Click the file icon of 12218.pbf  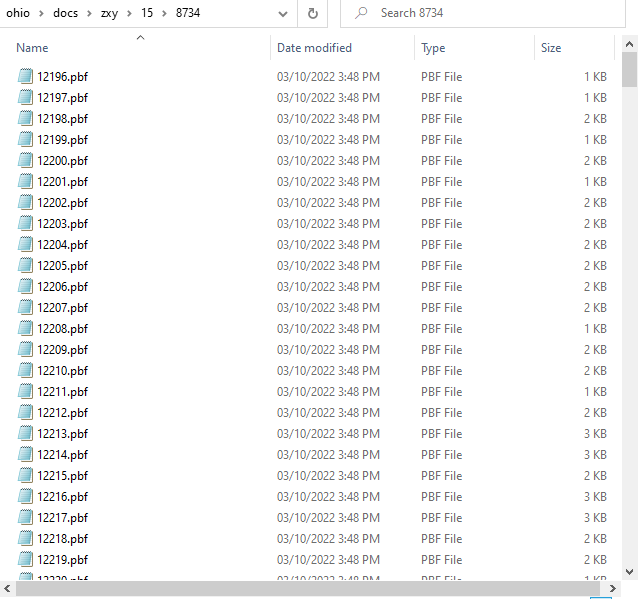[25, 538]
